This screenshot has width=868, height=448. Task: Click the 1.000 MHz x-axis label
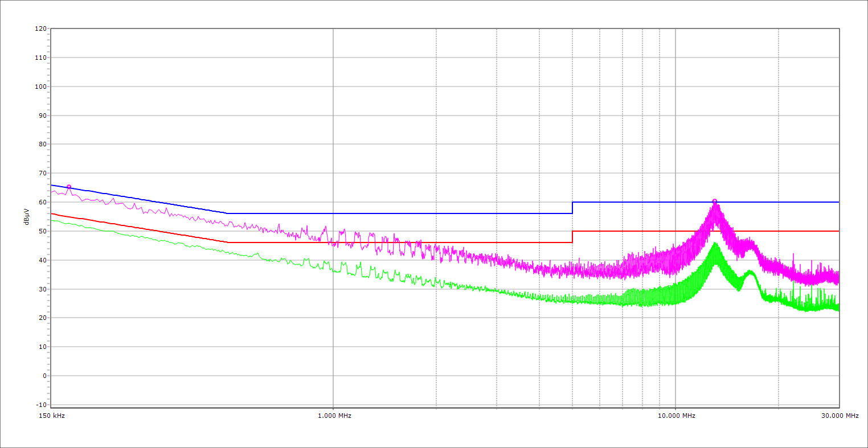(334, 416)
